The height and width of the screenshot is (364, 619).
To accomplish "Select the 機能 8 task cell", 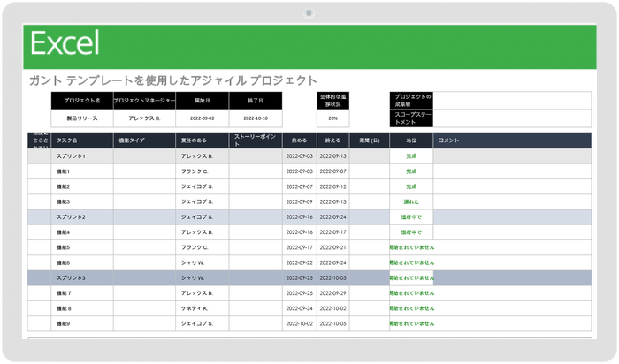I will click(82, 308).
